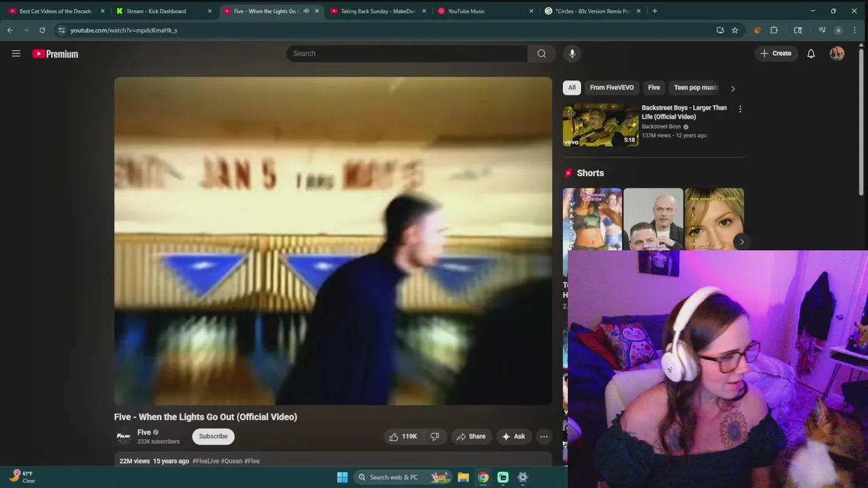
Task: Click install app icon in address bar
Action: (x=720, y=30)
